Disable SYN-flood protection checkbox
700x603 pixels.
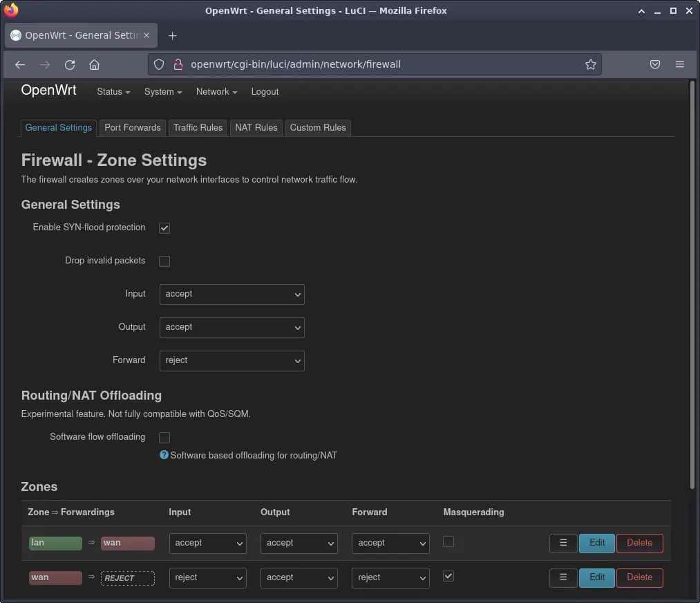(164, 228)
